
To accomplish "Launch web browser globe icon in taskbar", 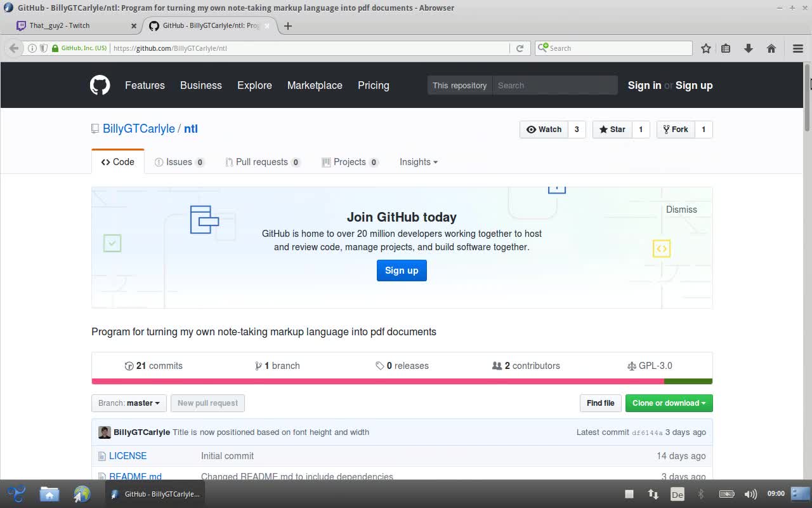I will click(82, 493).
